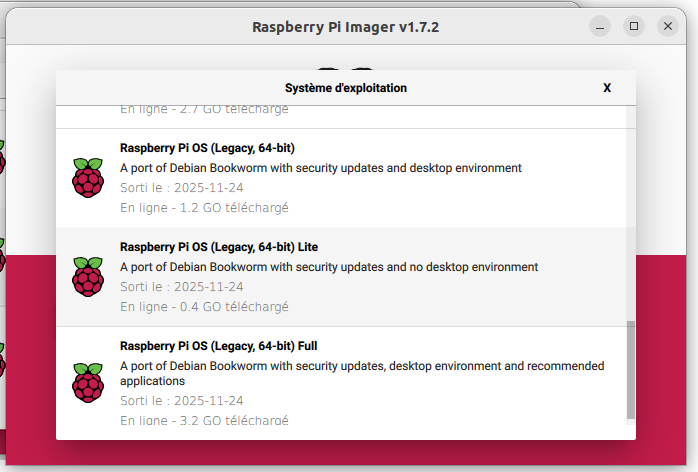
Task: Click "En ligne - 0.4 GO téléchargé" text
Action: pos(204,307)
